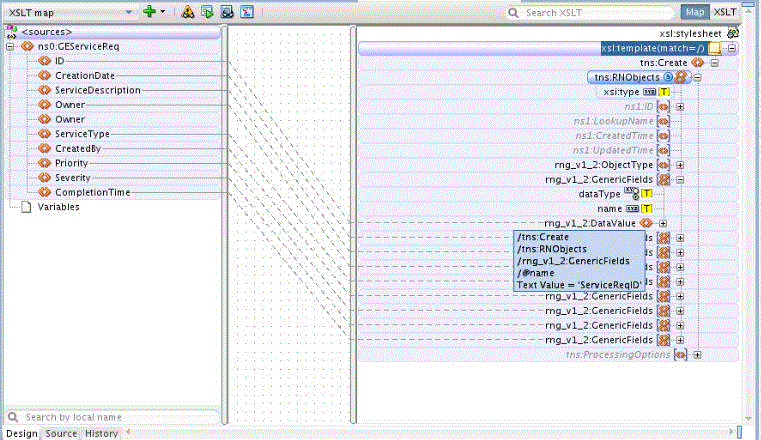
Task: Select the Variables tree node
Action: tap(58, 207)
